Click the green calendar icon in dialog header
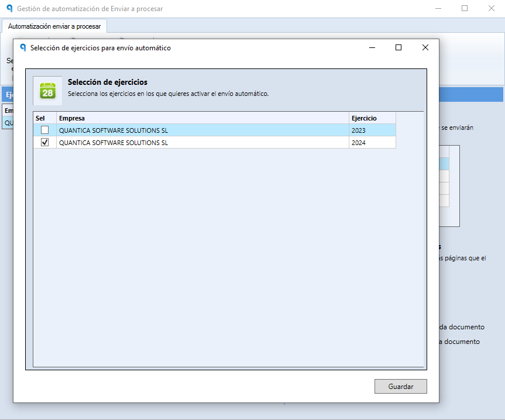The image size is (505, 420). click(x=47, y=91)
